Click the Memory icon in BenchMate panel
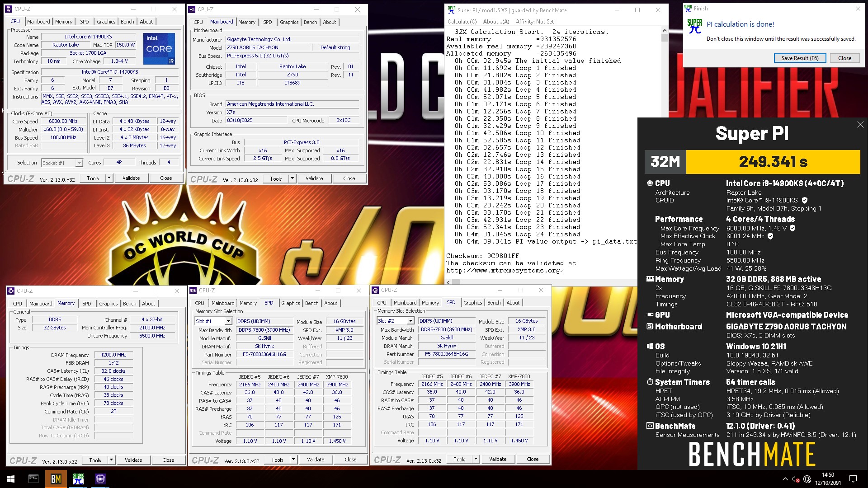Image resolution: width=868 pixels, height=488 pixels. [650, 279]
